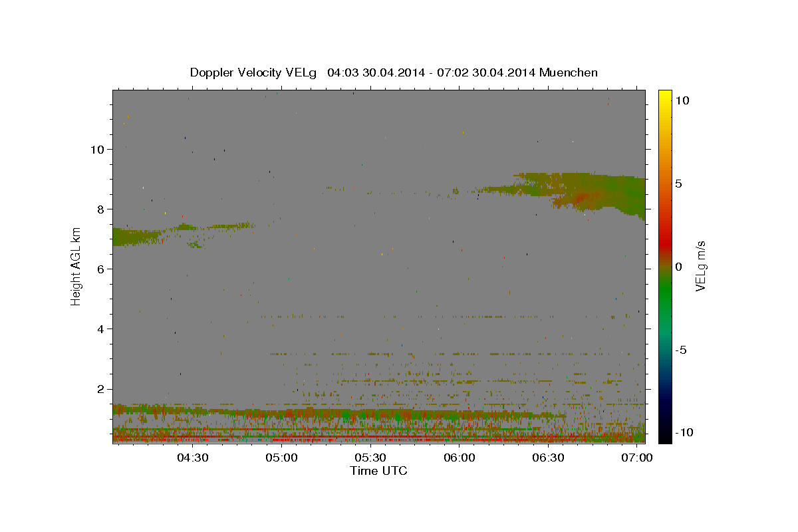Click the height axis tick label 10

click(97, 149)
